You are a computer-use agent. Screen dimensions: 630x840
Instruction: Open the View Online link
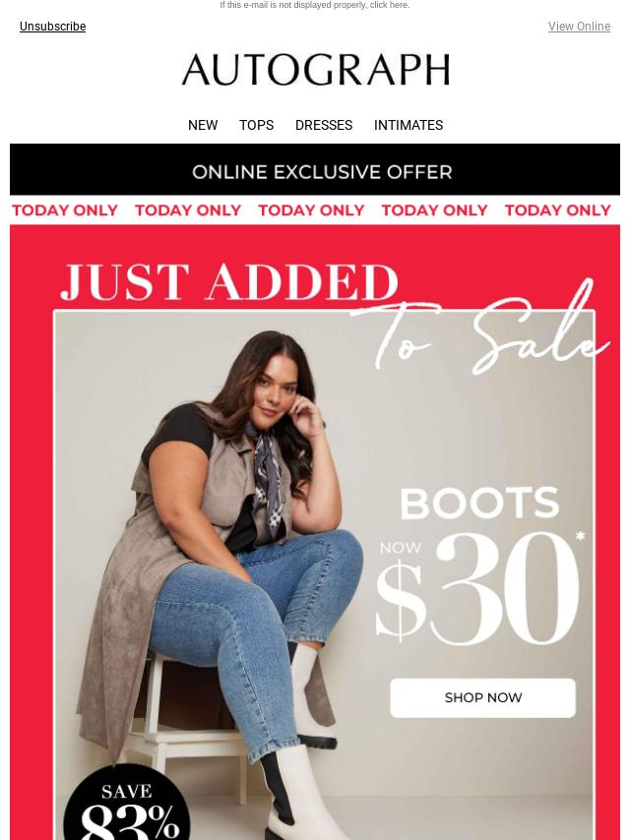[579, 27]
